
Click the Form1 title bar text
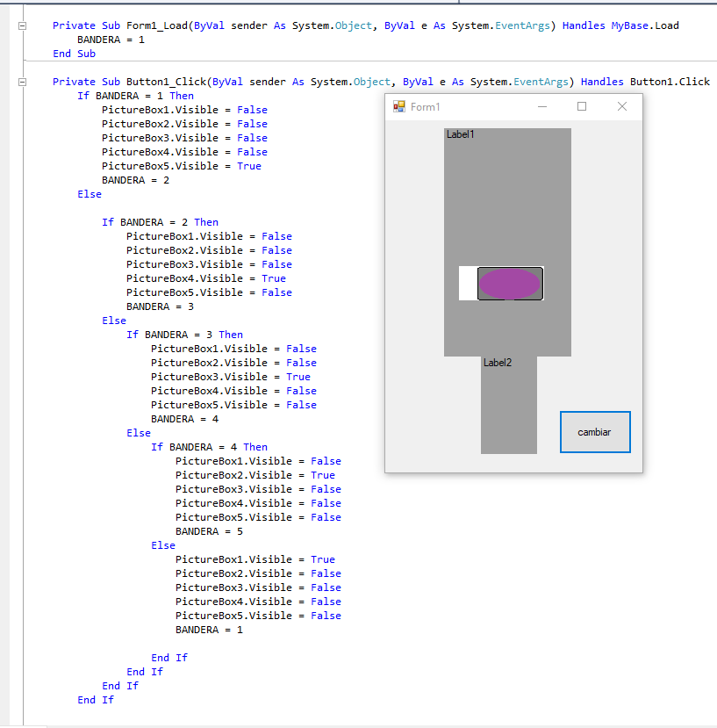[x=425, y=107]
